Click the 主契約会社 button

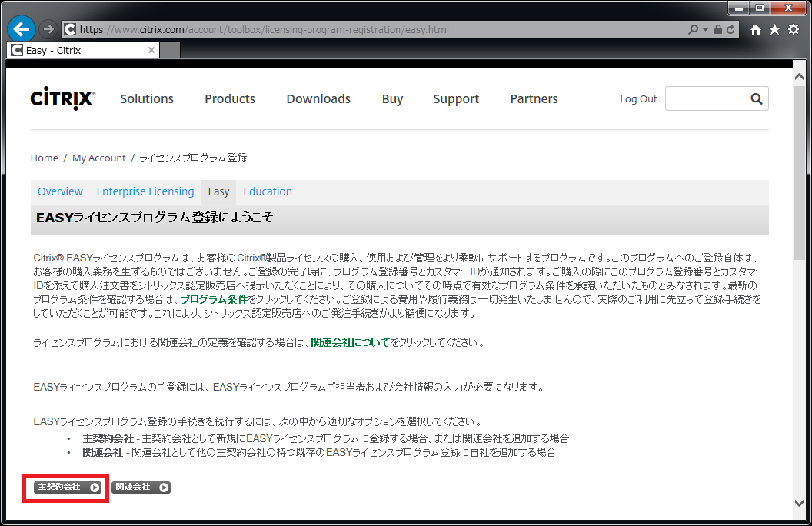(x=68, y=487)
